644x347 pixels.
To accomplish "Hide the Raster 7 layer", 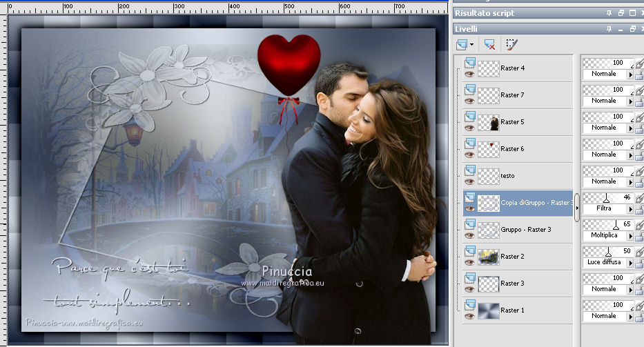I will [x=469, y=101].
